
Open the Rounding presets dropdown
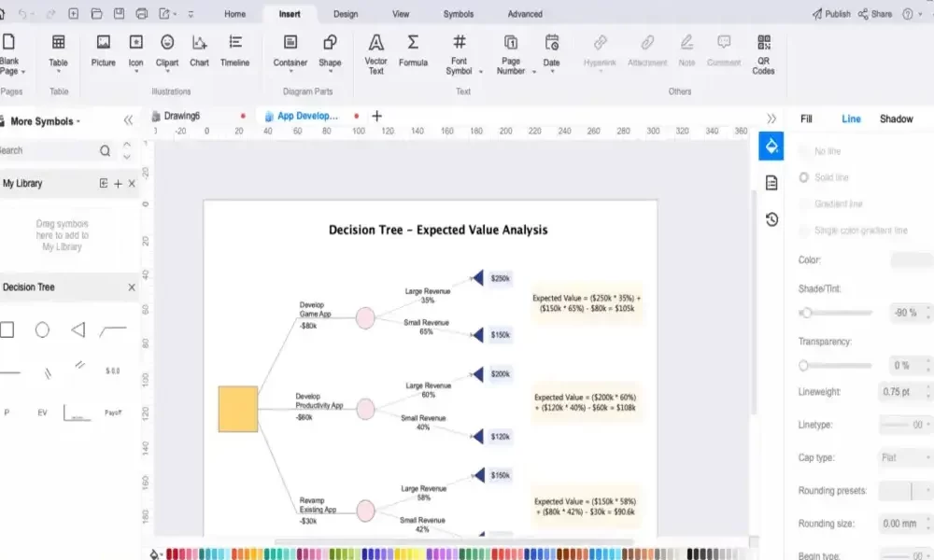click(904, 490)
